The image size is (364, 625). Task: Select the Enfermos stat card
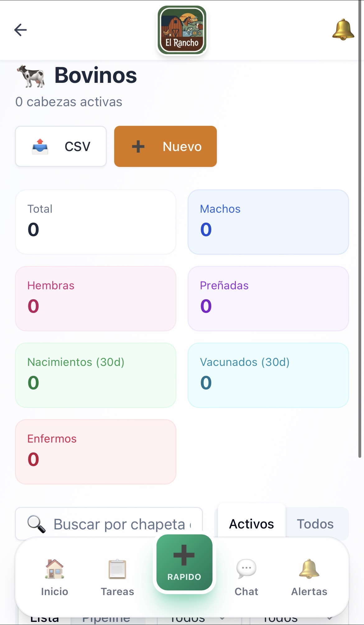(96, 452)
